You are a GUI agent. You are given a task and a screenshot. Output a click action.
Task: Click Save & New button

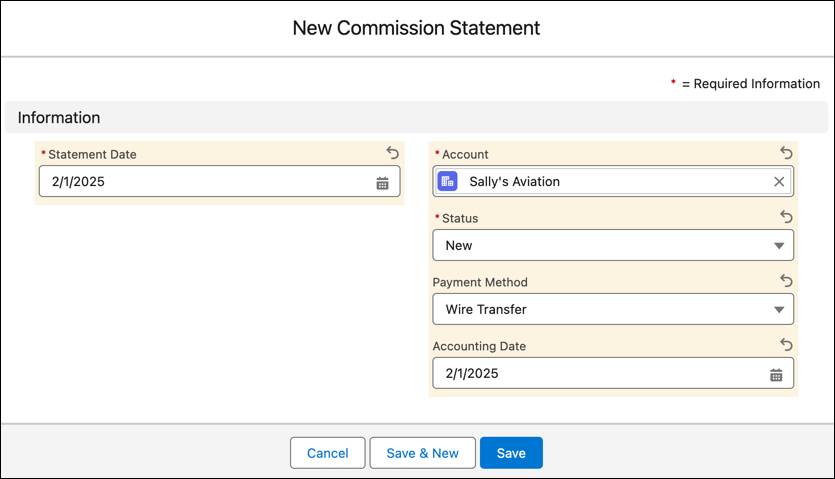[422, 453]
